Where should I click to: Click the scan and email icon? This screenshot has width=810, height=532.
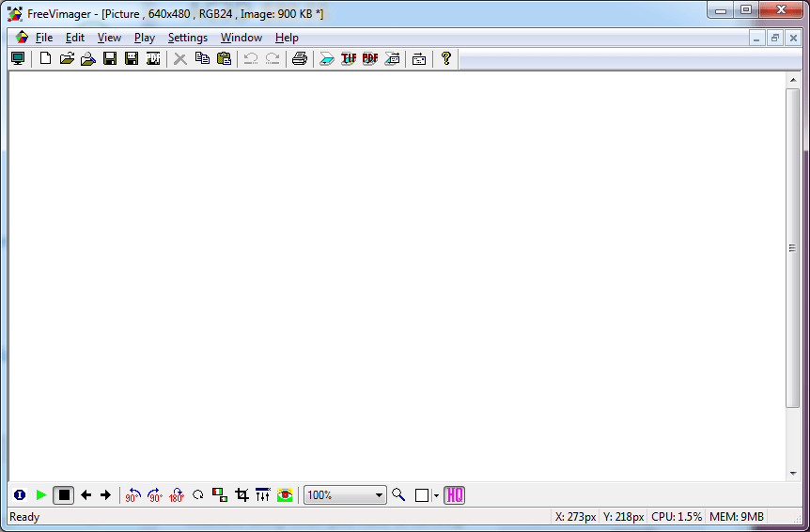click(x=392, y=59)
